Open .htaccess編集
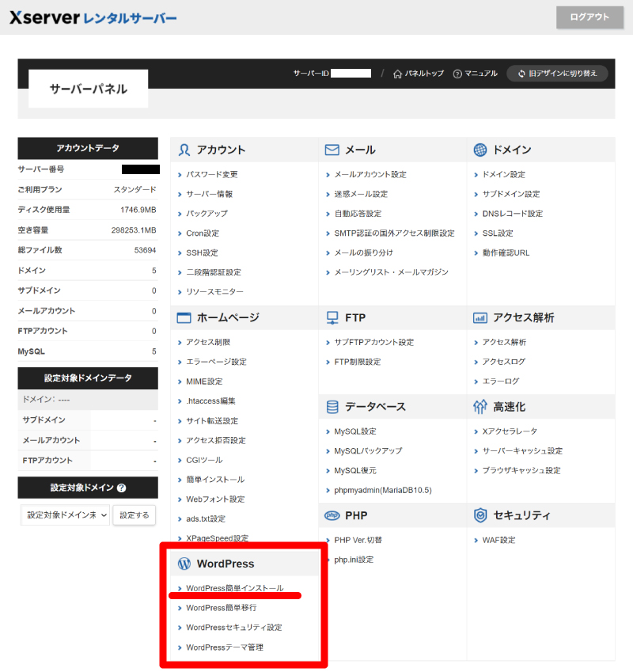The height and width of the screenshot is (672, 633). coord(210,401)
